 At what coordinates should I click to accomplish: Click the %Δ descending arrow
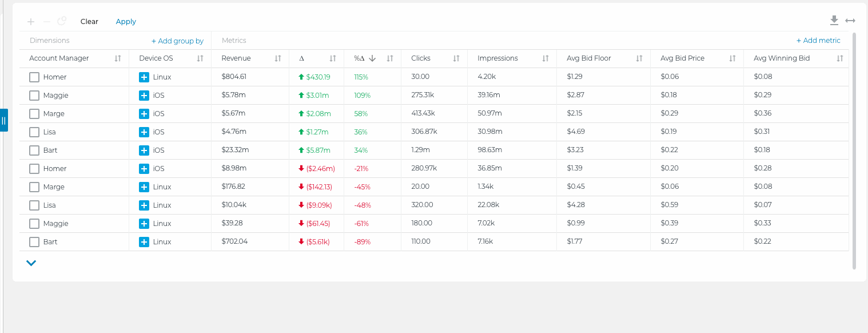(372, 58)
